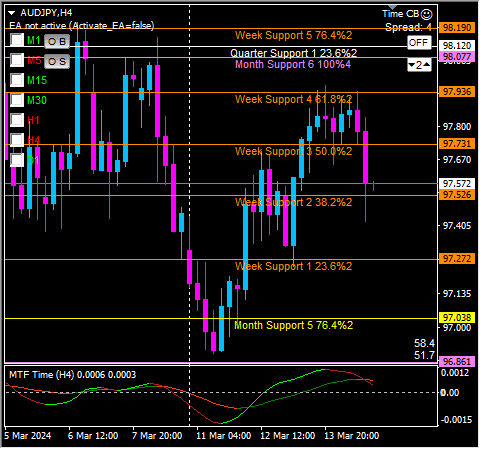The image size is (480, 449).
Task: Toggle the H4 timeframe checkbox
Action: [x=17, y=140]
